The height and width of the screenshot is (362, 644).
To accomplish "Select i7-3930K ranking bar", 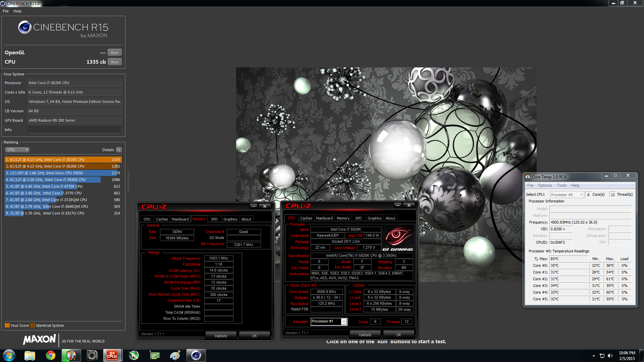I will pos(63,180).
